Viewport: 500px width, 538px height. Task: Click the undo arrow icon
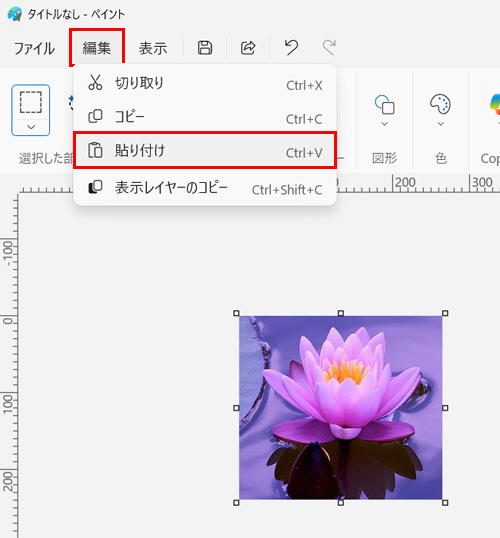[x=291, y=47]
